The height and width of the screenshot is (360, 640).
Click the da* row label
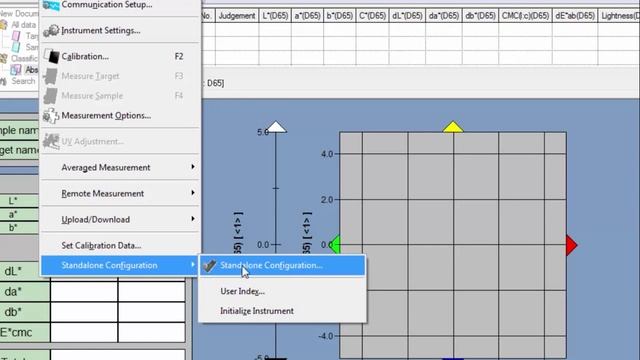point(24,291)
